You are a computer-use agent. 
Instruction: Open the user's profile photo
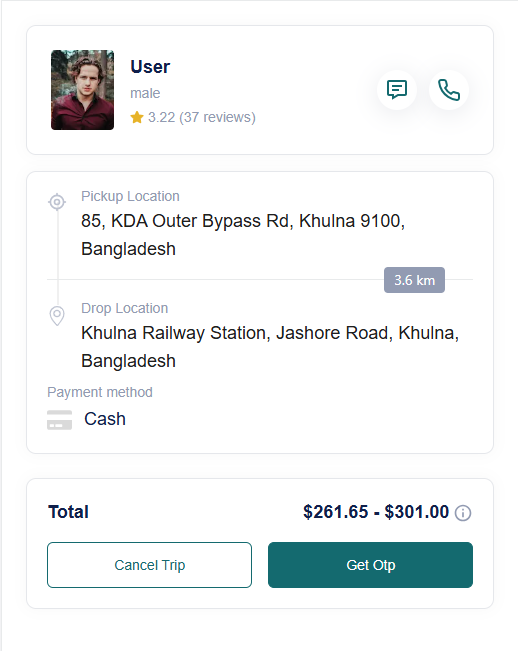(x=82, y=90)
